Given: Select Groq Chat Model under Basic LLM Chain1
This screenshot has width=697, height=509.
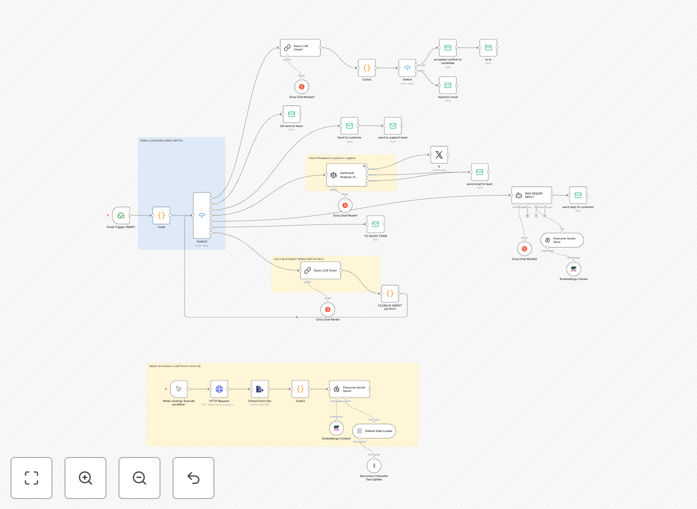Looking at the screenshot, I should (302, 87).
